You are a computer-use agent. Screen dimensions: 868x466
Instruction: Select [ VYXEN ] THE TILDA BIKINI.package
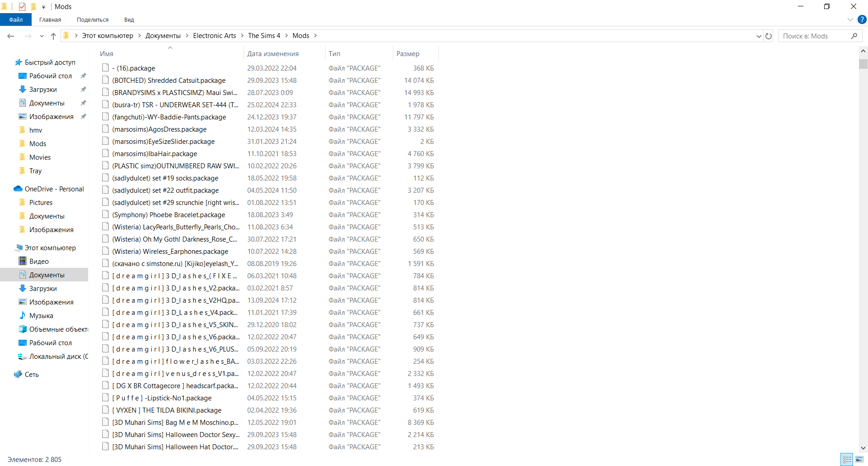[166, 410]
